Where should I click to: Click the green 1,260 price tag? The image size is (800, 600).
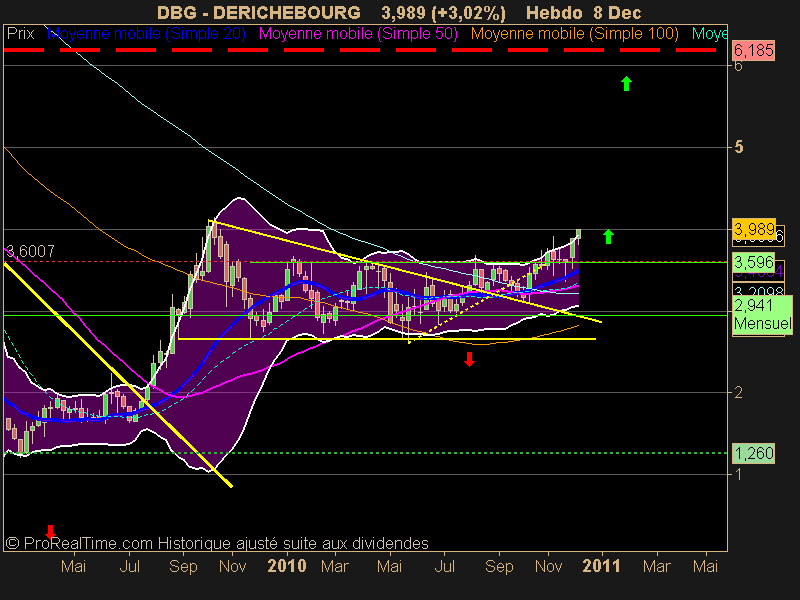pyautogui.click(x=754, y=453)
